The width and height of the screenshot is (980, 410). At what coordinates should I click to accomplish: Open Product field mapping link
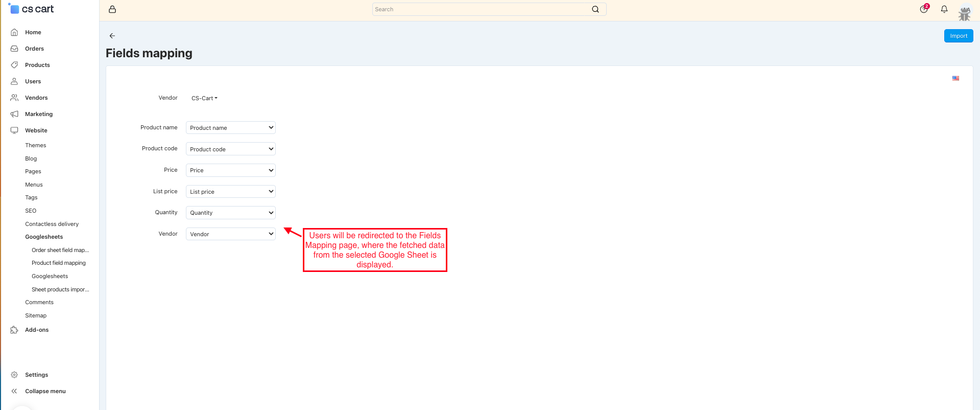click(x=59, y=263)
